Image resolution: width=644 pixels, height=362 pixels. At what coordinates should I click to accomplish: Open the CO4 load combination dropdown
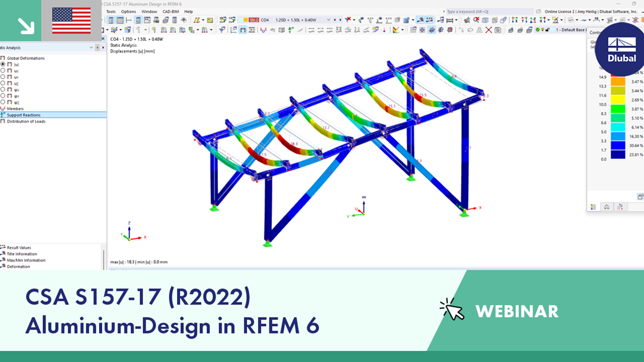click(328, 20)
